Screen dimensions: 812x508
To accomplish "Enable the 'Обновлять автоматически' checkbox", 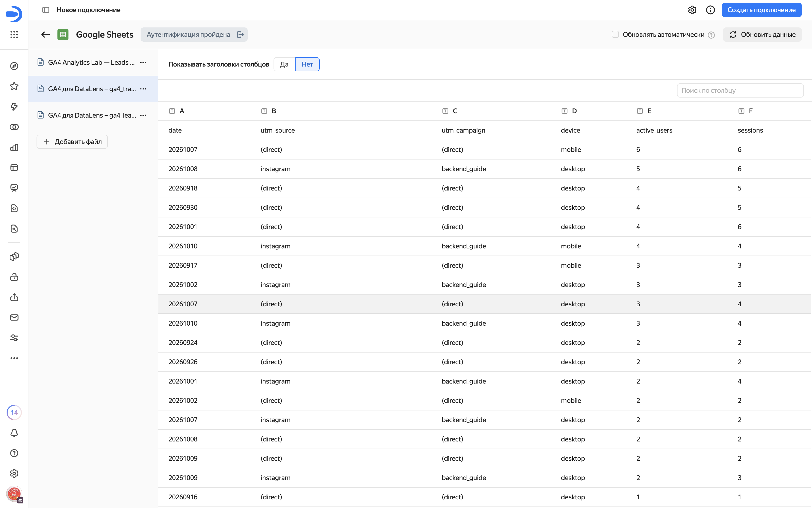I will point(615,35).
